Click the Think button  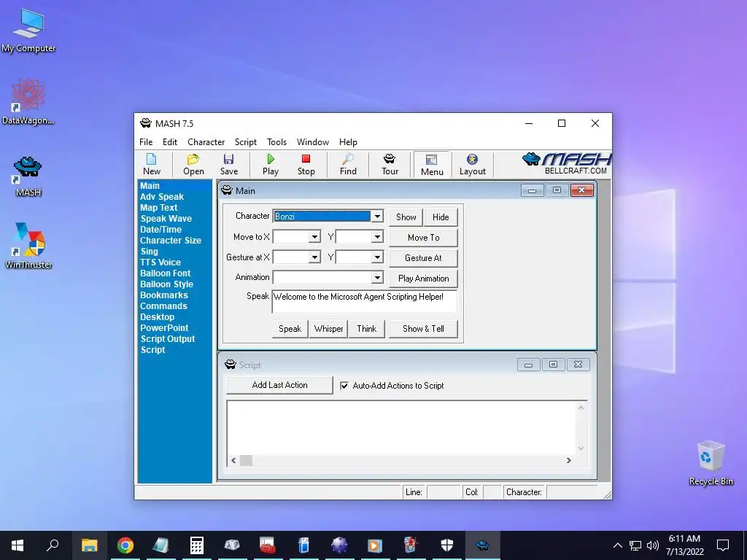(366, 329)
